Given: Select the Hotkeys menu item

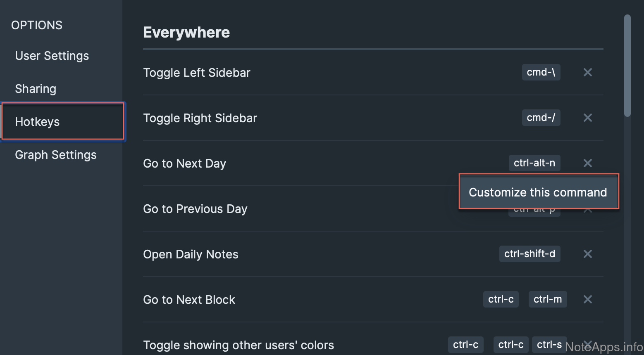Looking at the screenshot, I should (37, 122).
